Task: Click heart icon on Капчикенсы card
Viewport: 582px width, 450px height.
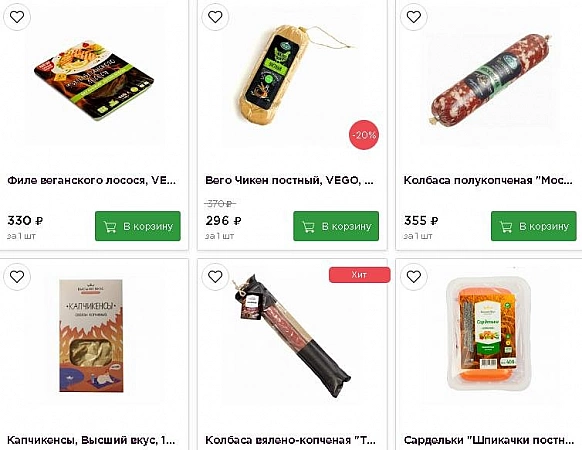Action: (x=17, y=277)
